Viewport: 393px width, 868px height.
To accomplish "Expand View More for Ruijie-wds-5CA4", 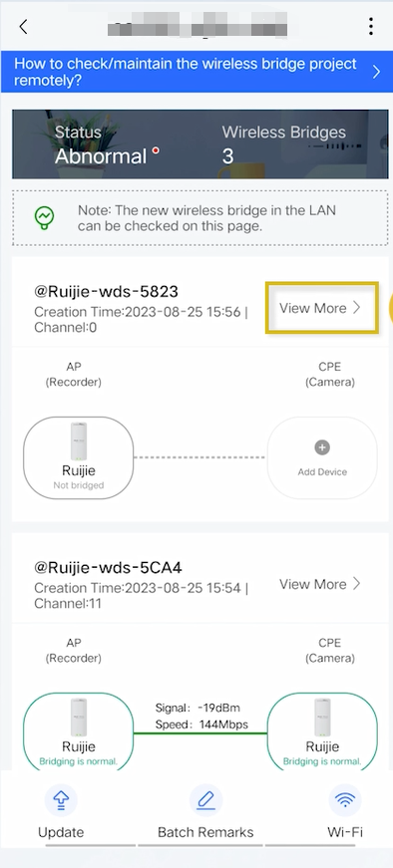I will [320, 584].
